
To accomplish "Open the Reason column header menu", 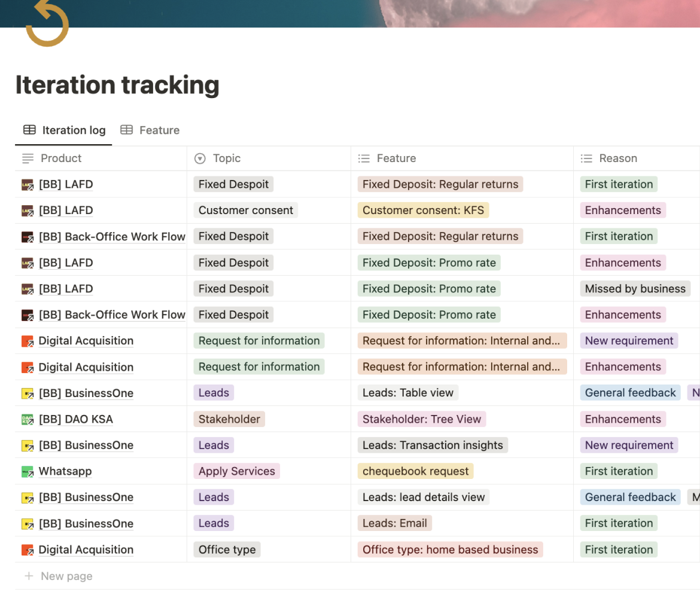I will (x=618, y=158).
